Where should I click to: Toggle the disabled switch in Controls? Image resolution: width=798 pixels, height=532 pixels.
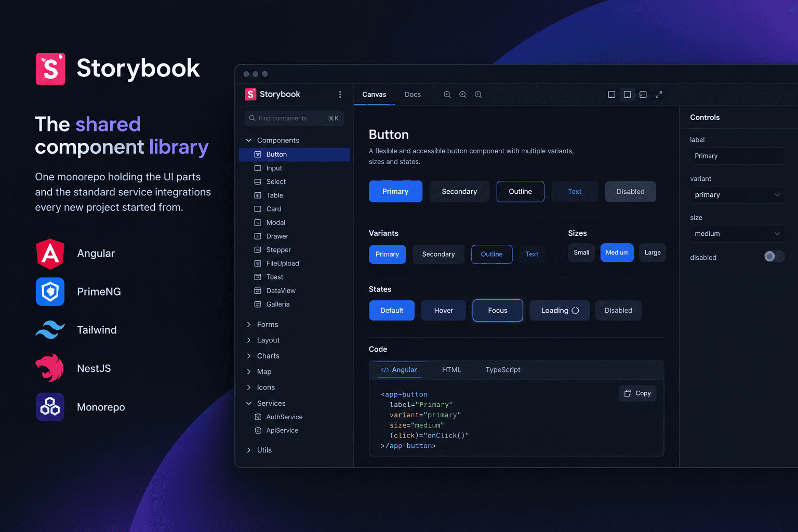[774, 257]
